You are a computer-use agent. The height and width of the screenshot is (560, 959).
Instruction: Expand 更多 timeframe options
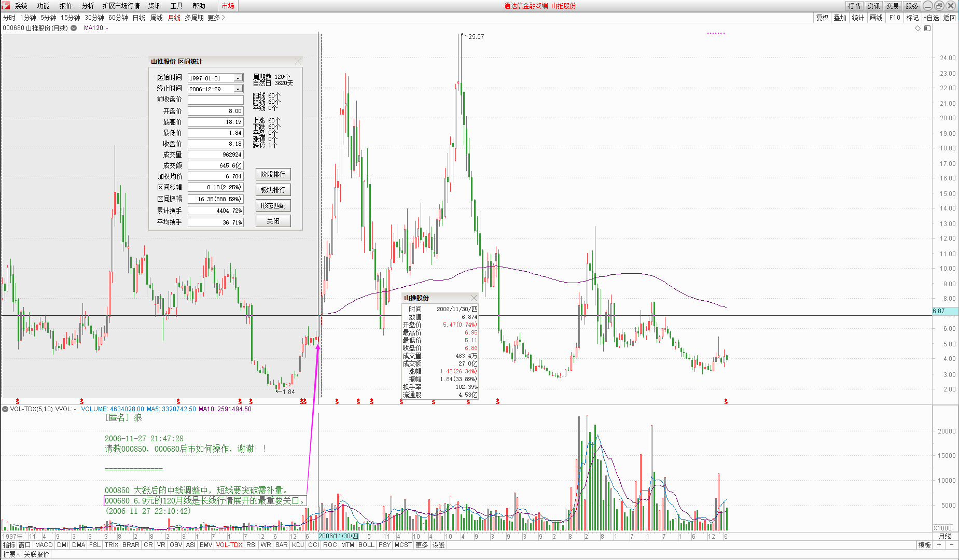[216, 18]
